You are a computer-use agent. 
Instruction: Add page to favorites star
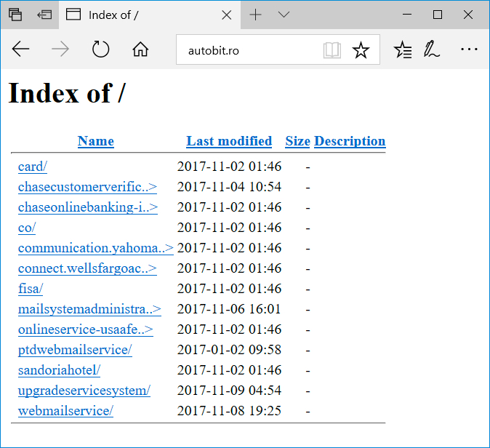(x=361, y=50)
